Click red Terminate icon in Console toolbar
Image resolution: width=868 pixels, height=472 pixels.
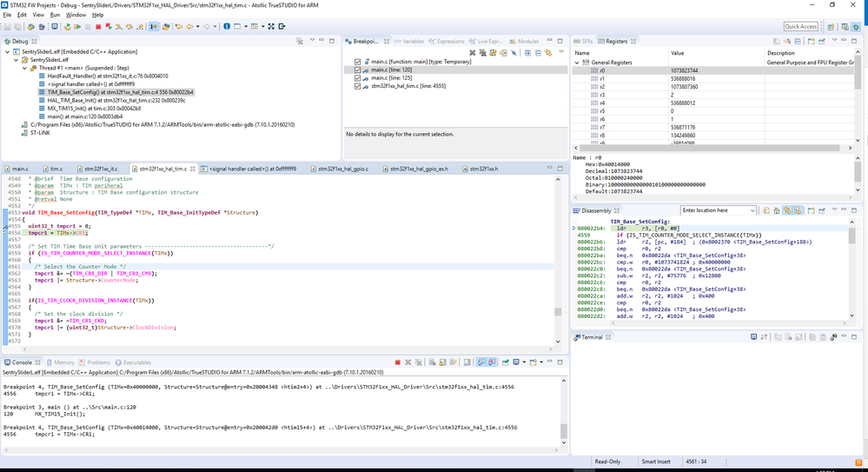(397, 362)
